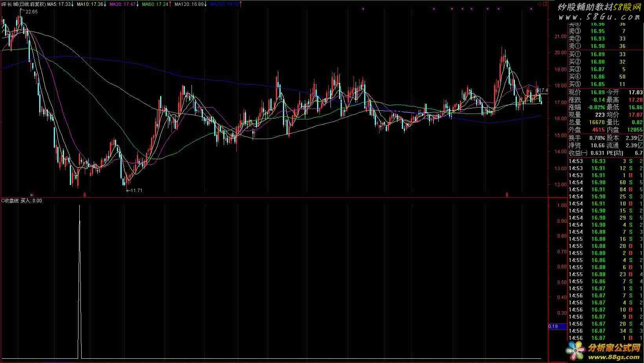Click the tall white spike in the indicator panel
Image resolution: width=644 pixels, height=363 pixels.
tap(80, 281)
